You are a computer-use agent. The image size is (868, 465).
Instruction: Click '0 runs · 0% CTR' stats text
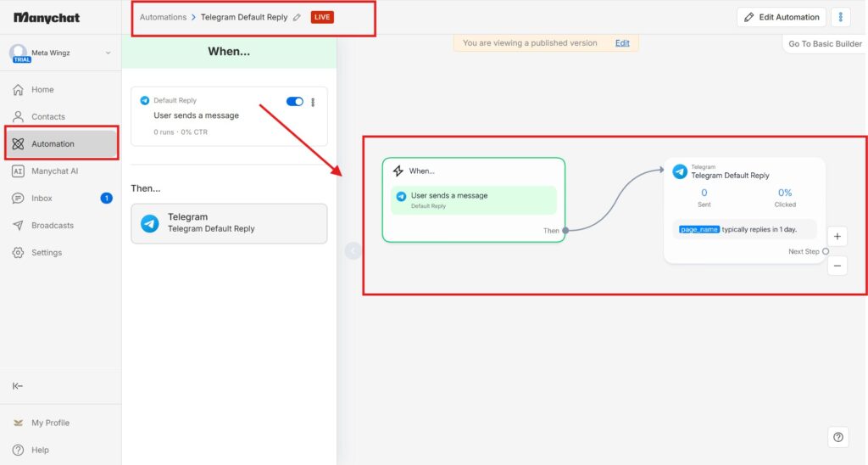[181, 132]
